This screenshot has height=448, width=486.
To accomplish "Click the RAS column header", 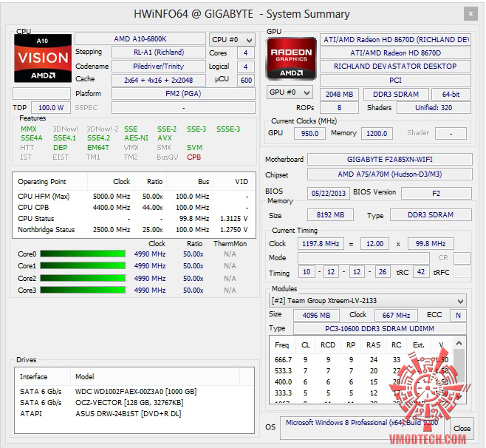I will pyautogui.click(x=373, y=345).
